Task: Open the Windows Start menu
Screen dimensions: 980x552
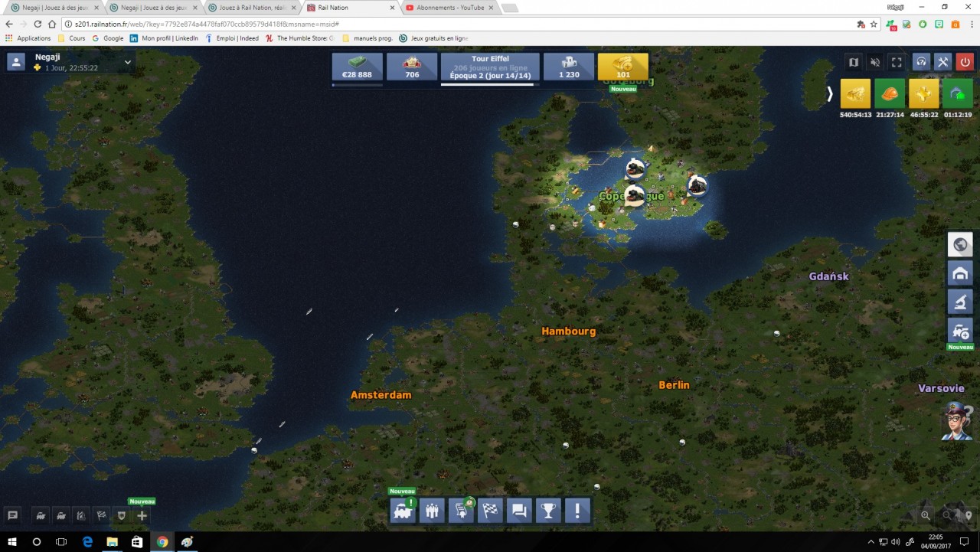Action: tap(12, 542)
